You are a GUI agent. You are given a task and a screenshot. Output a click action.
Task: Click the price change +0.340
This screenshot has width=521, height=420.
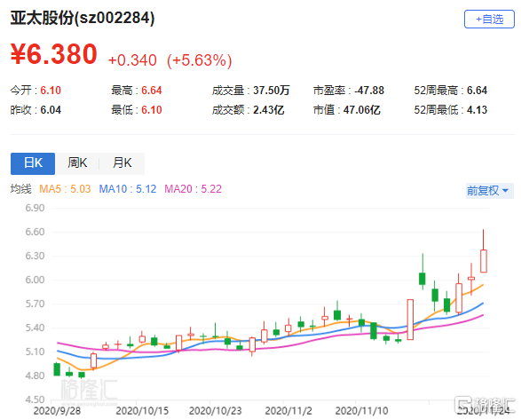click(132, 60)
